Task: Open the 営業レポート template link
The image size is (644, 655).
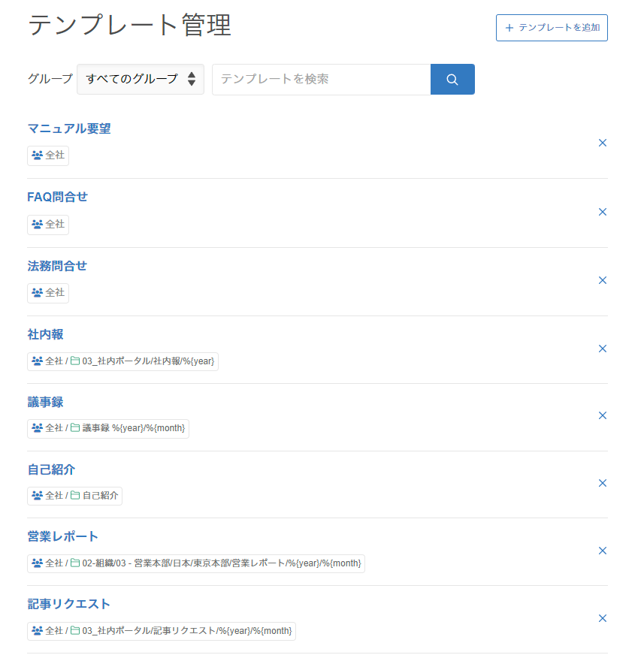Action: [x=63, y=536]
